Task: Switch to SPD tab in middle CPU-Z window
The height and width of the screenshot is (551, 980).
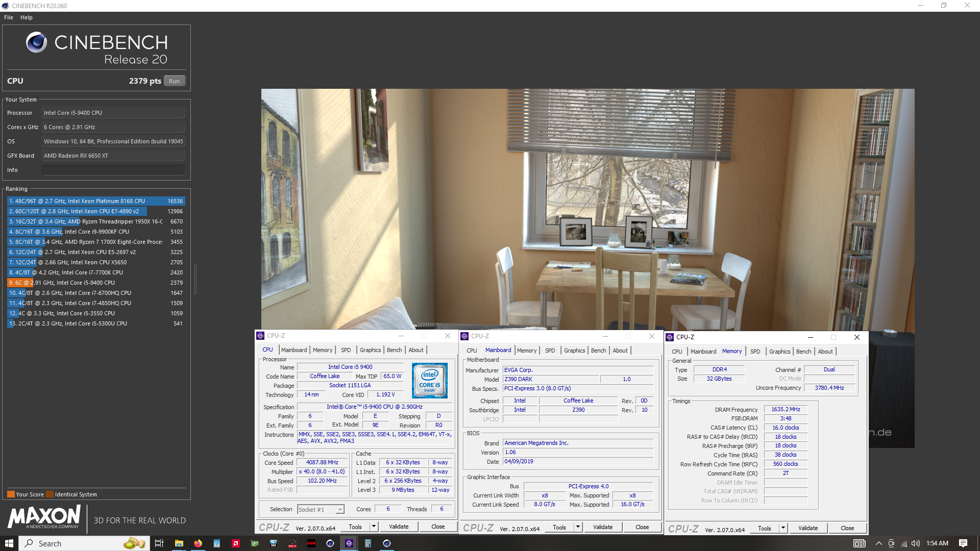Action: pos(550,350)
